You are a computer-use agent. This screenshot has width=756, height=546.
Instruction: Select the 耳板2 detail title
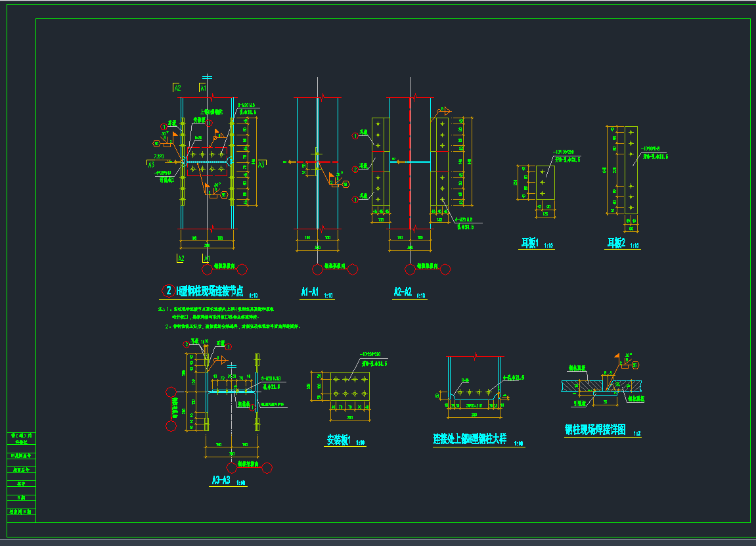click(615, 243)
